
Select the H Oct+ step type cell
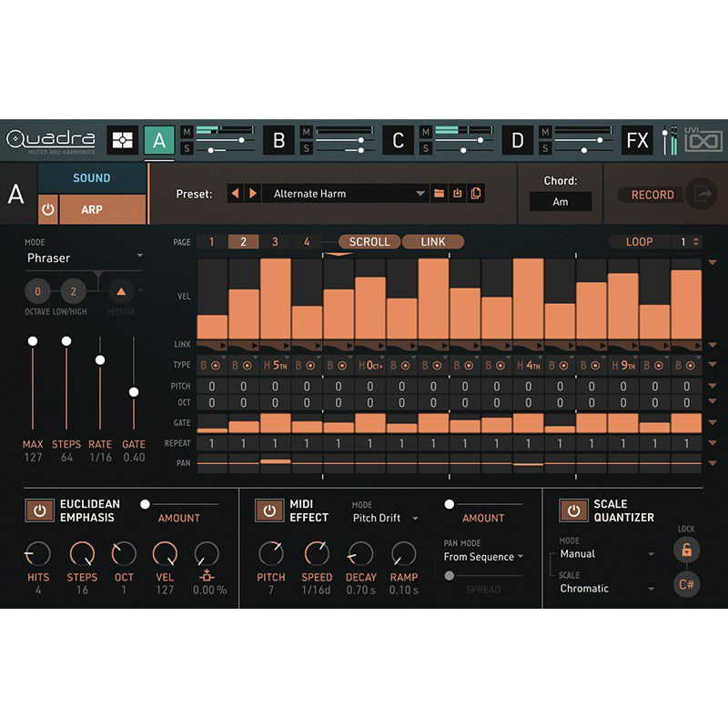[370, 366]
